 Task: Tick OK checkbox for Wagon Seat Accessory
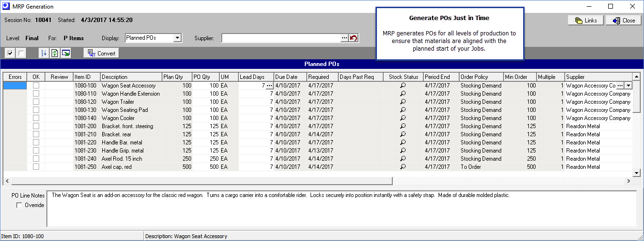pyautogui.click(x=36, y=86)
